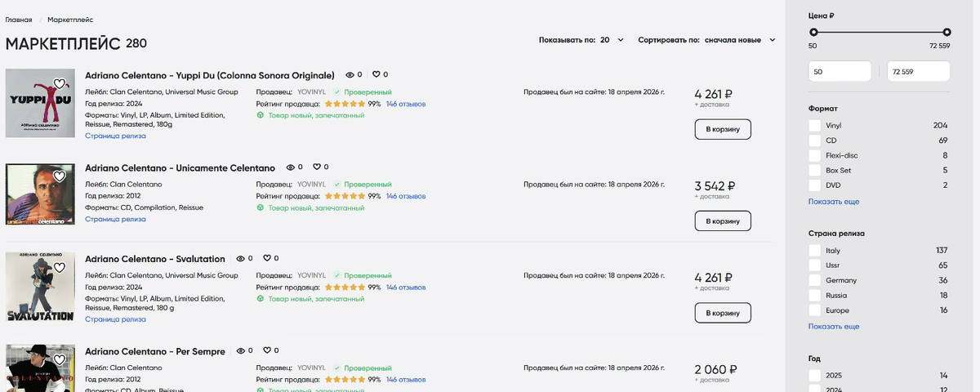The image size is (980, 392).
Task: Tick the Box Set format checkbox
Action: (814, 171)
